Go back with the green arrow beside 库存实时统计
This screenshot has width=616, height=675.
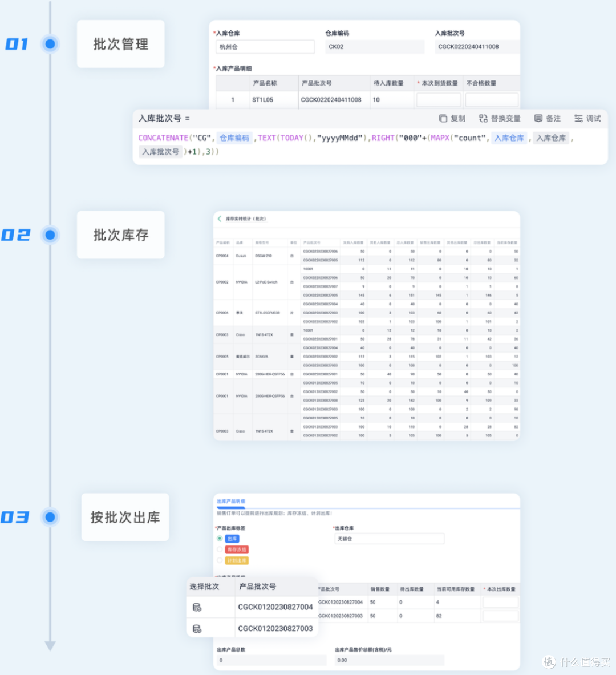219,219
